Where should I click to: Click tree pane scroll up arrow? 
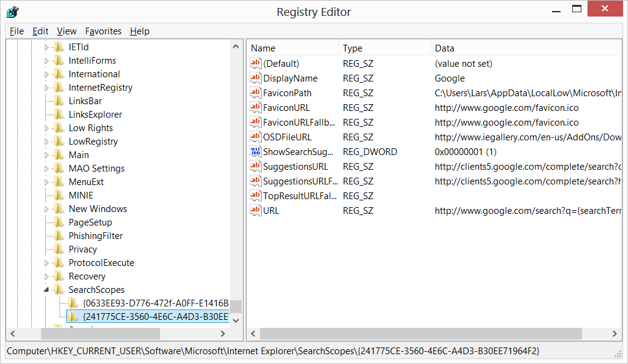pos(236,47)
